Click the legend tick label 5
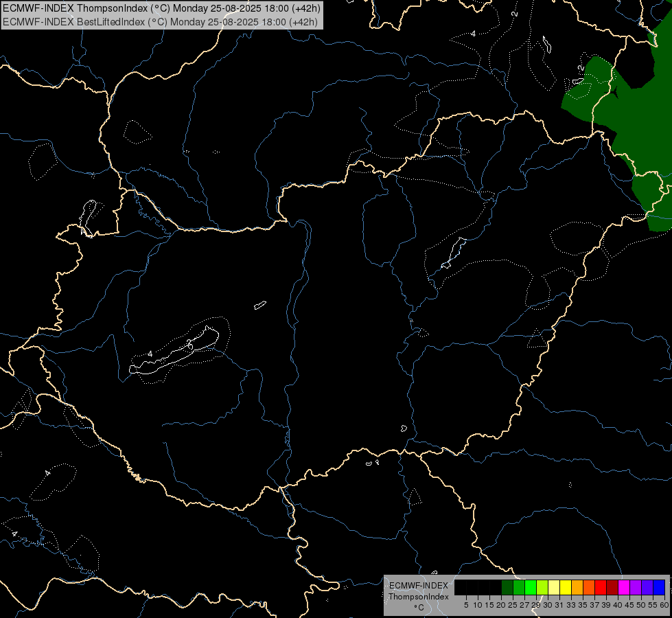Screen dimensions: 672x618 pos(466,605)
